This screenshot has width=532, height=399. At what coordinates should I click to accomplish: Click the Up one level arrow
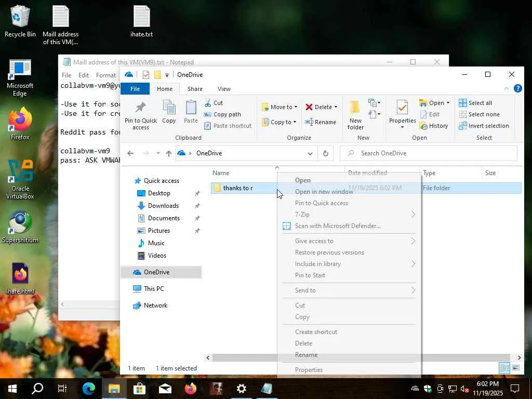[169, 153]
